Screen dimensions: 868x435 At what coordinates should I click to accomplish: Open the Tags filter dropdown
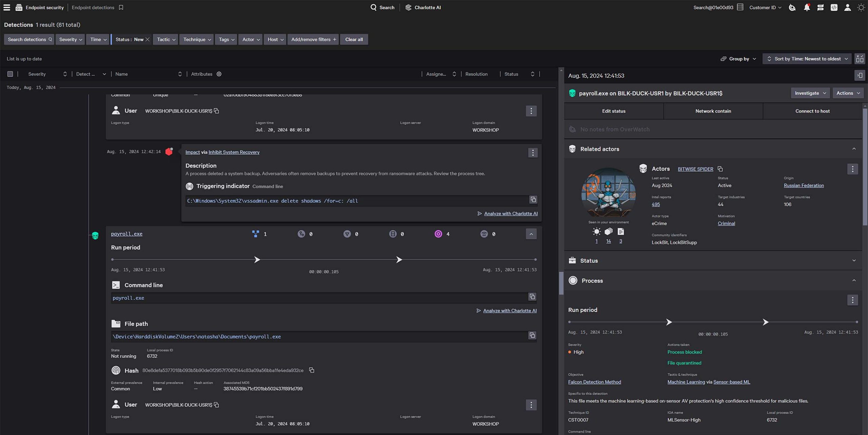click(x=226, y=39)
